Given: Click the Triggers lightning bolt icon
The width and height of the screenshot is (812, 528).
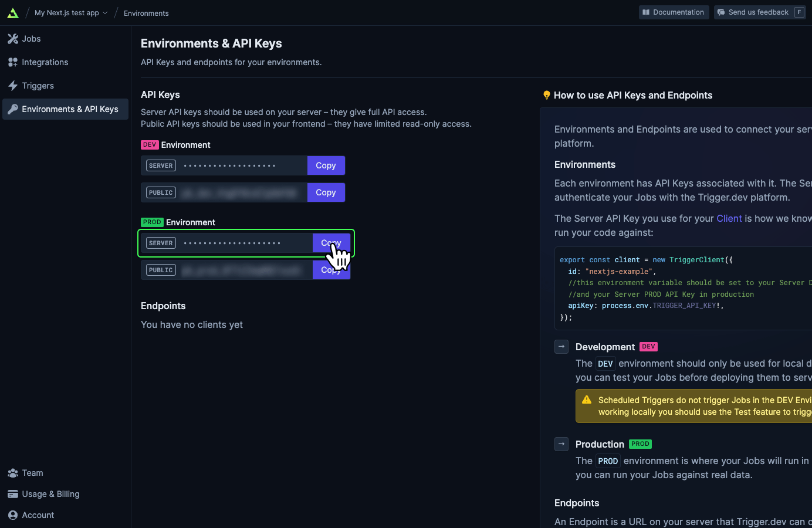Looking at the screenshot, I should point(13,86).
